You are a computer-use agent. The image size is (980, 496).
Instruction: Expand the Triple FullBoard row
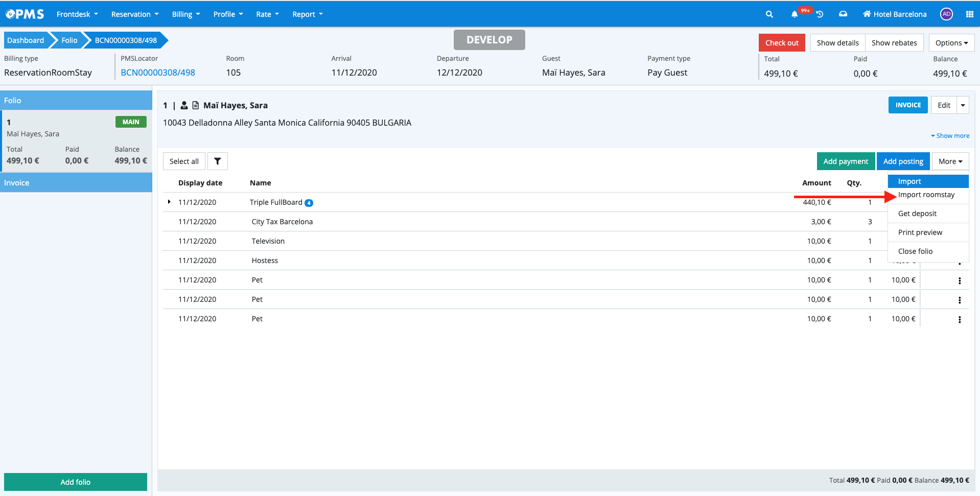click(x=169, y=202)
